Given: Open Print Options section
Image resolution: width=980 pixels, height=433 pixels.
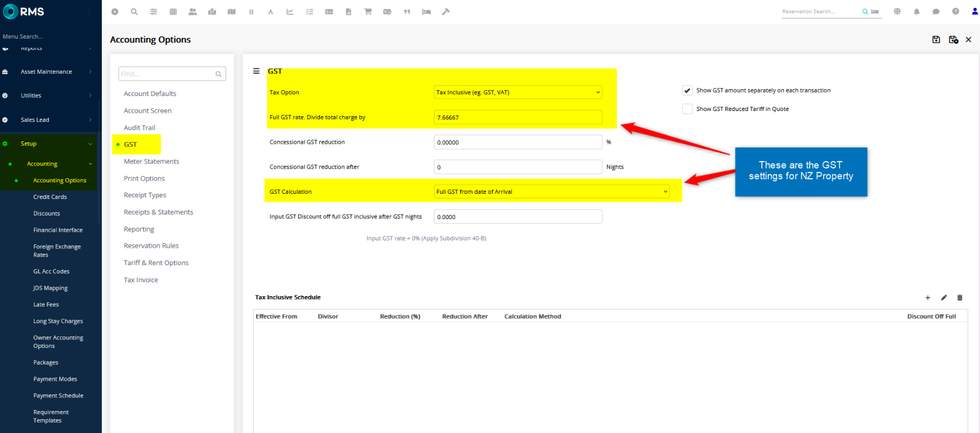Looking at the screenshot, I should (x=144, y=179).
